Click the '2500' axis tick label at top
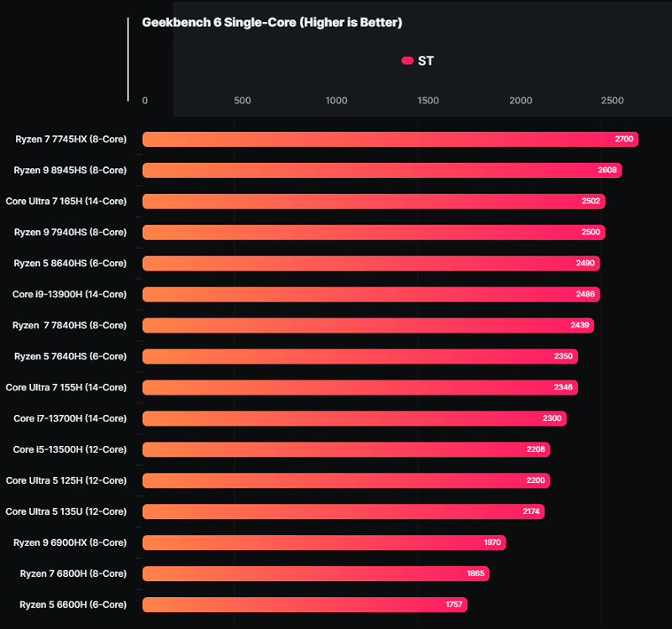The image size is (672, 629). pyautogui.click(x=612, y=101)
